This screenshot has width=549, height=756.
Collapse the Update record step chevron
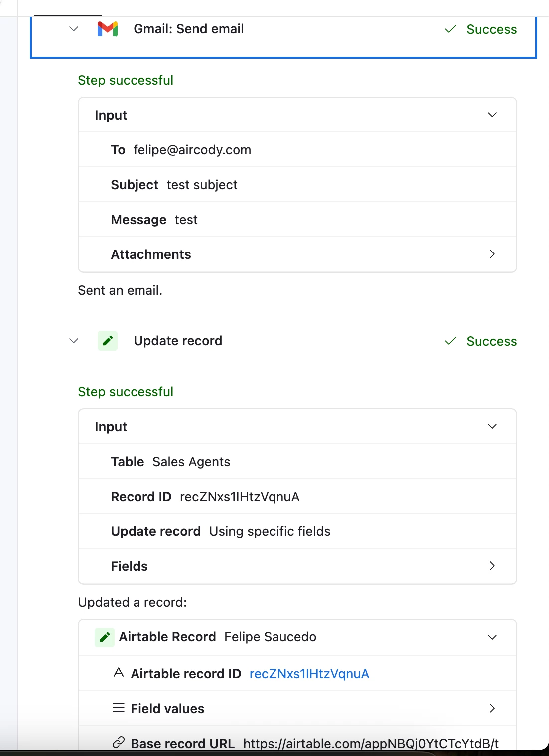tap(74, 341)
